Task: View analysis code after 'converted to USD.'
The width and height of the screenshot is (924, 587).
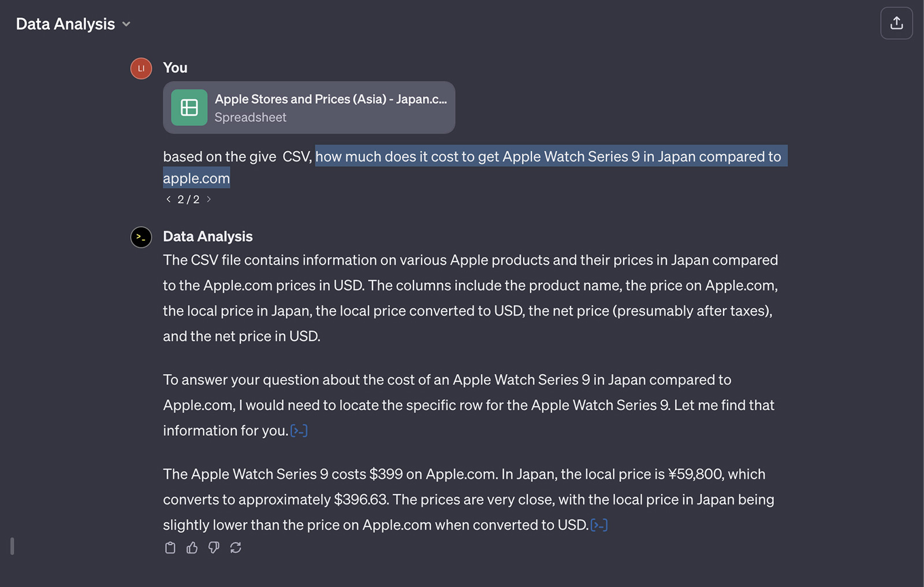Action: click(599, 525)
